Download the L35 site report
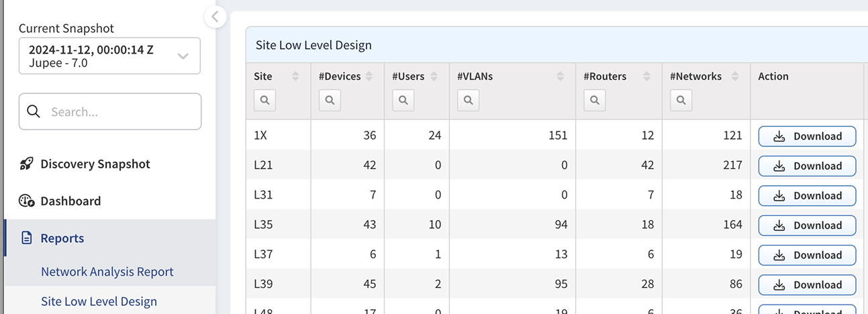 (x=807, y=225)
